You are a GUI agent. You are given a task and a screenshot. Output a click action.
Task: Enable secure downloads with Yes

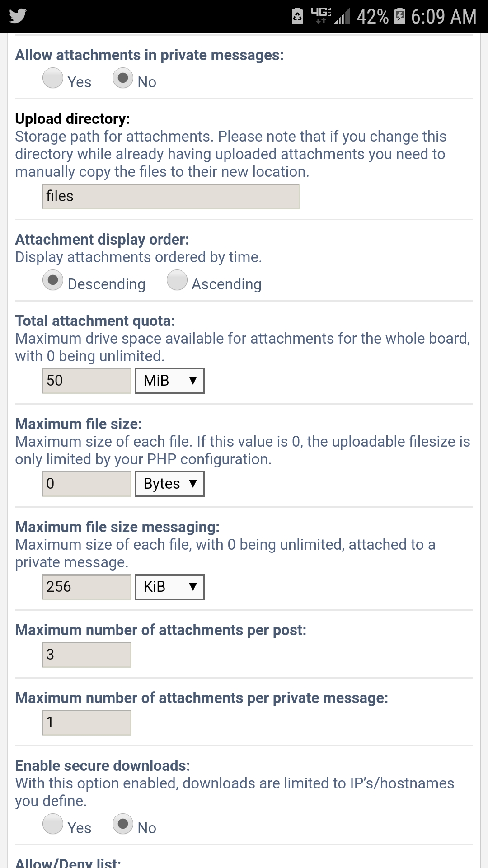coord(53,824)
